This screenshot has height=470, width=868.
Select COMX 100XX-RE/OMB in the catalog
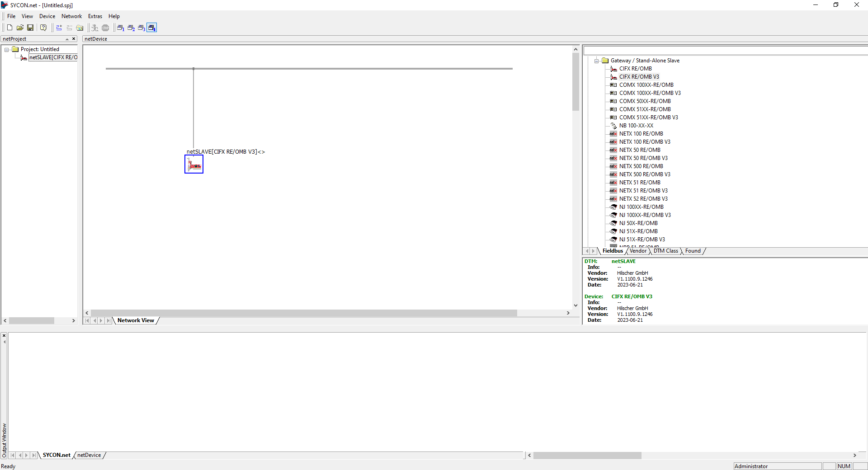point(646,85)
